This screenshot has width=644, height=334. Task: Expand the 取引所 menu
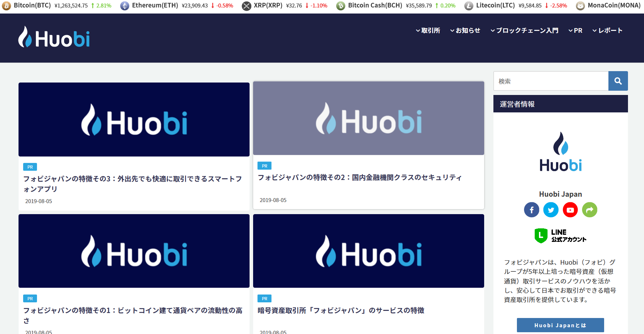(x=428, y=31)
